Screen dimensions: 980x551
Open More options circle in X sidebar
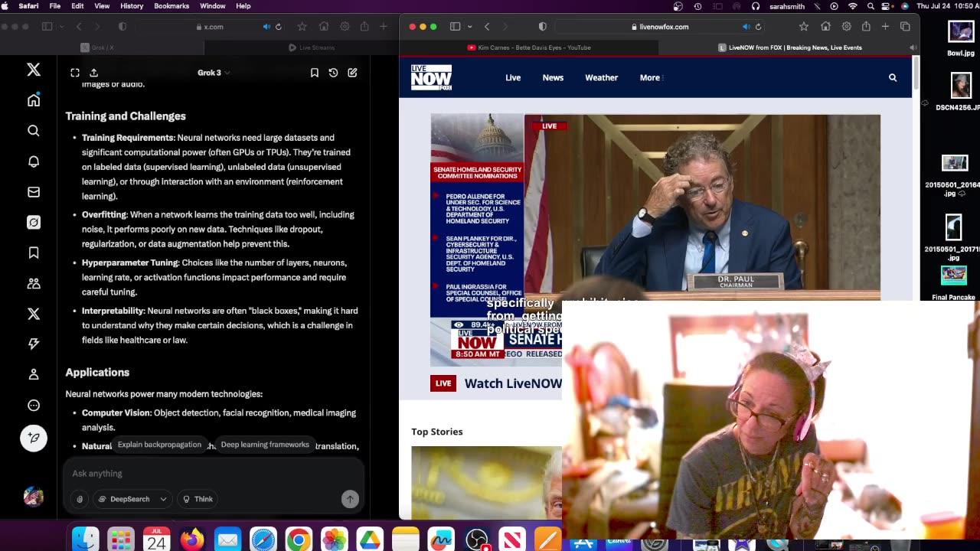click(34, 406)
